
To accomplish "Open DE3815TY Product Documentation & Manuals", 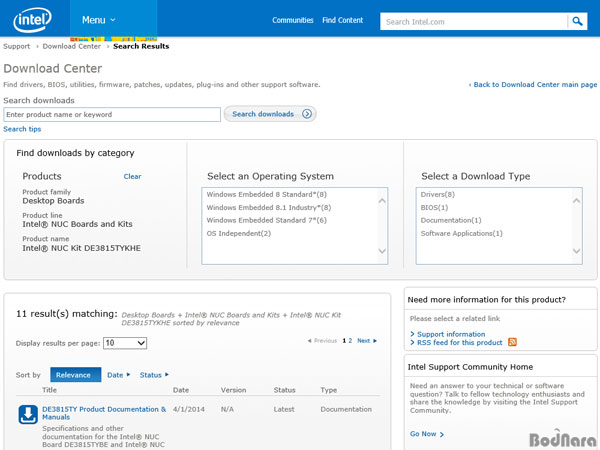I will pos(104,413).
